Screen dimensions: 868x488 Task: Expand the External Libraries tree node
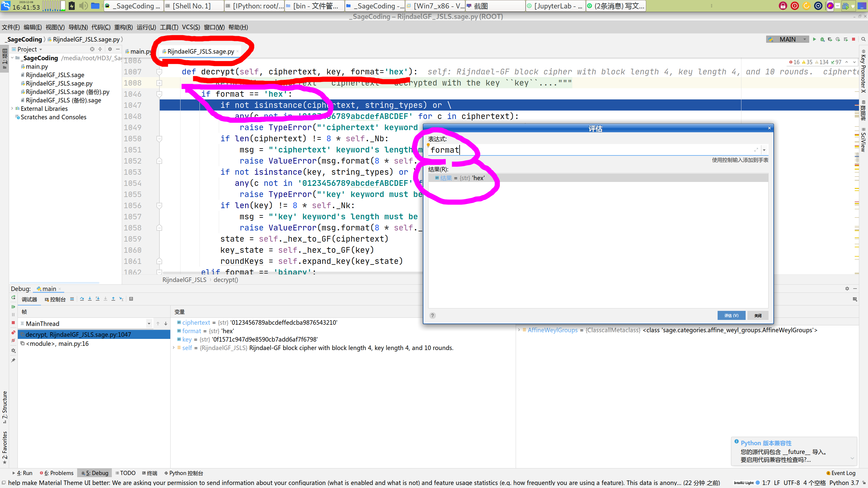pyautogui.click(x=12, y=108)
